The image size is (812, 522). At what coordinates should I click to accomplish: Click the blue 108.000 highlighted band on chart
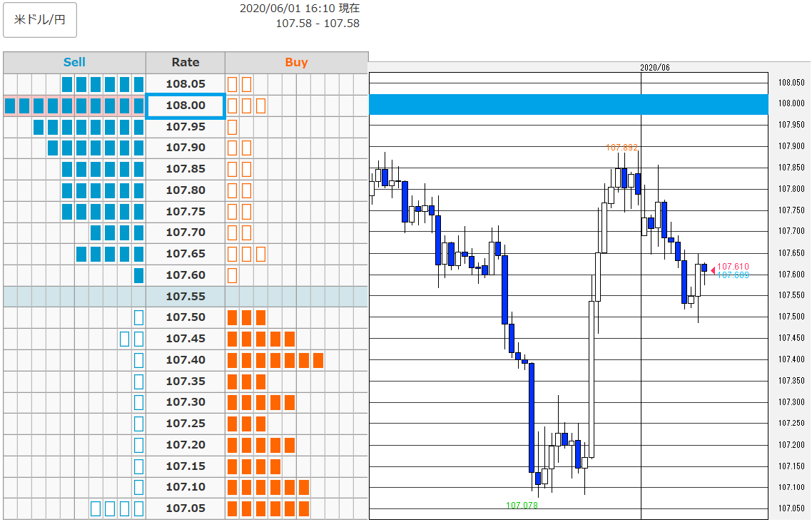tap(568, 104)
